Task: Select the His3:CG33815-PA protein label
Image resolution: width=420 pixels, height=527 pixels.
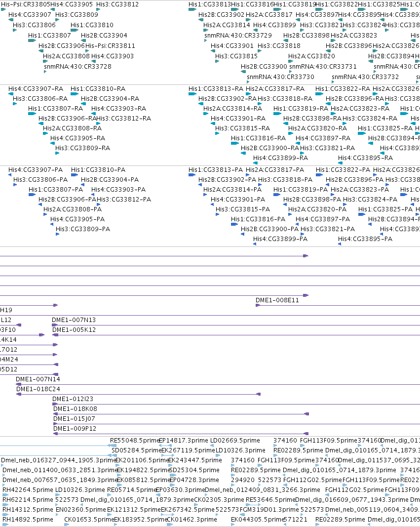Action: 243,209
